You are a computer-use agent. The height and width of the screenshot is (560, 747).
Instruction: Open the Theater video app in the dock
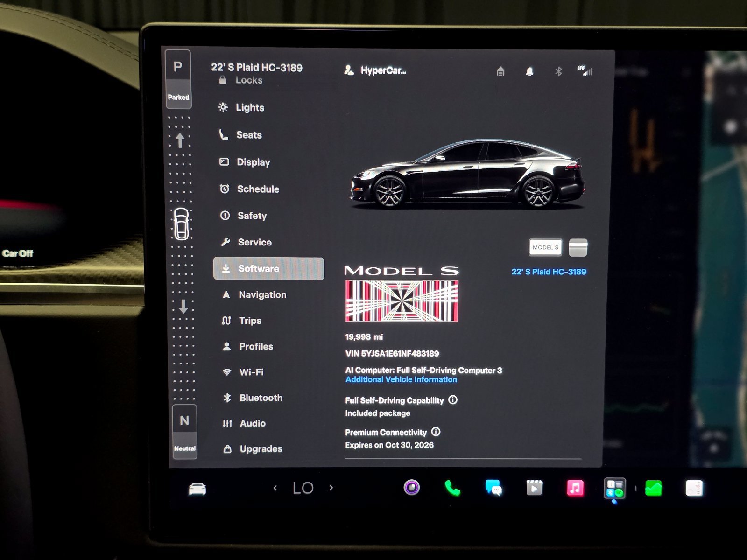tap(534, 488)
